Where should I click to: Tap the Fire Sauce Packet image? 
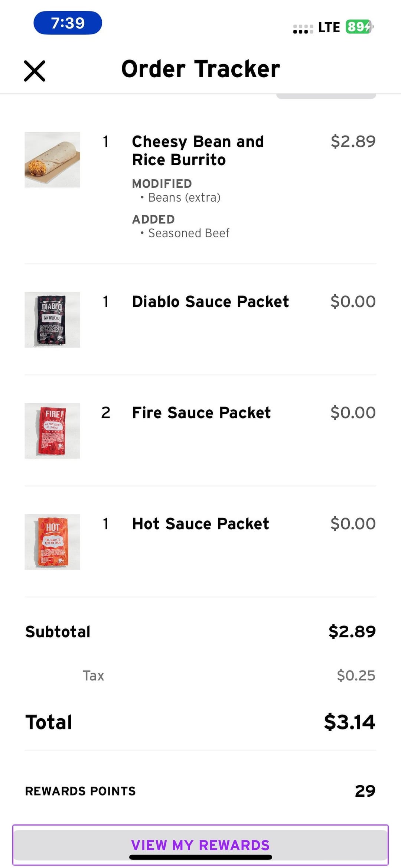pos(52,431)
